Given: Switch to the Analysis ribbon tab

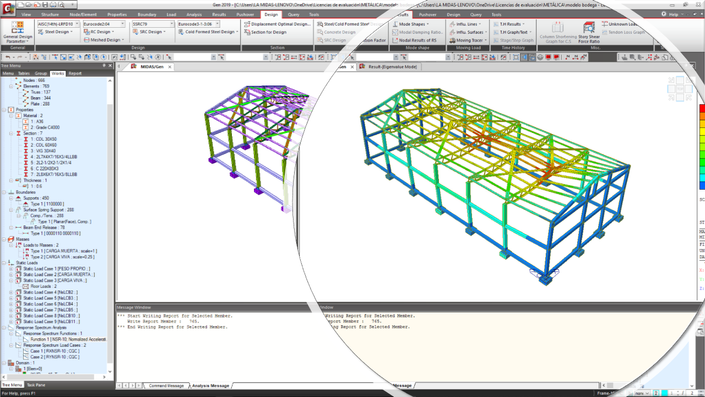Looking at the screenshot, I should tap(194, 14).
